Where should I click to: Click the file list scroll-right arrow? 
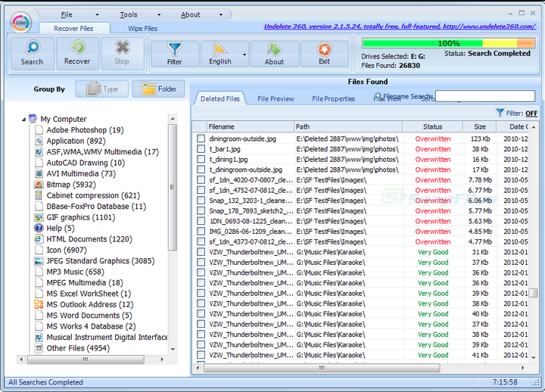tap(522, 367)
